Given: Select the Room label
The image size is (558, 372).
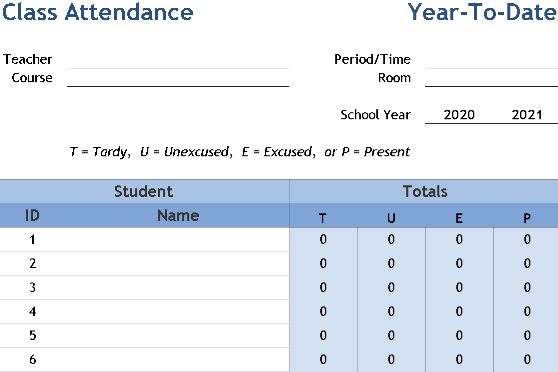Looking at the screenshot, I should 394,78.
